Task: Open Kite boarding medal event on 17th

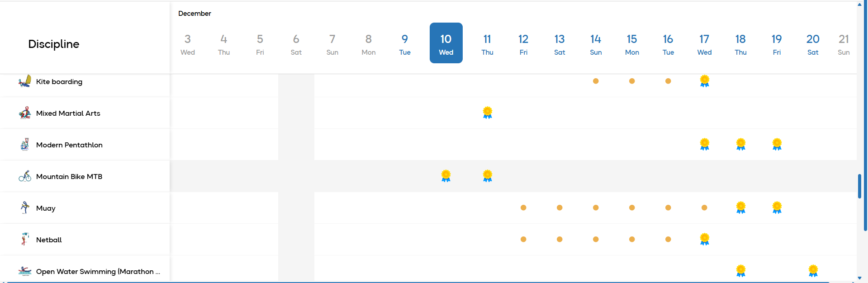Action: tap(704, 81)
